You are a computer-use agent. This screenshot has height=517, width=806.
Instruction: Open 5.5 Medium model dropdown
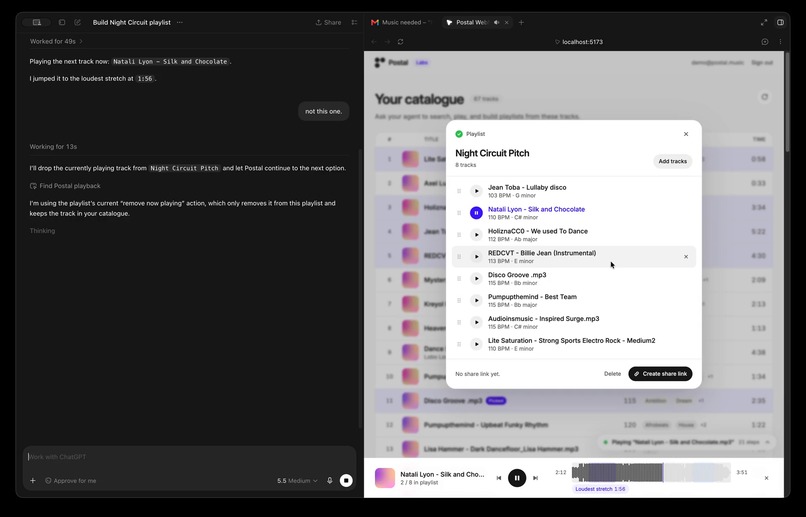click(x=297, y=481)
